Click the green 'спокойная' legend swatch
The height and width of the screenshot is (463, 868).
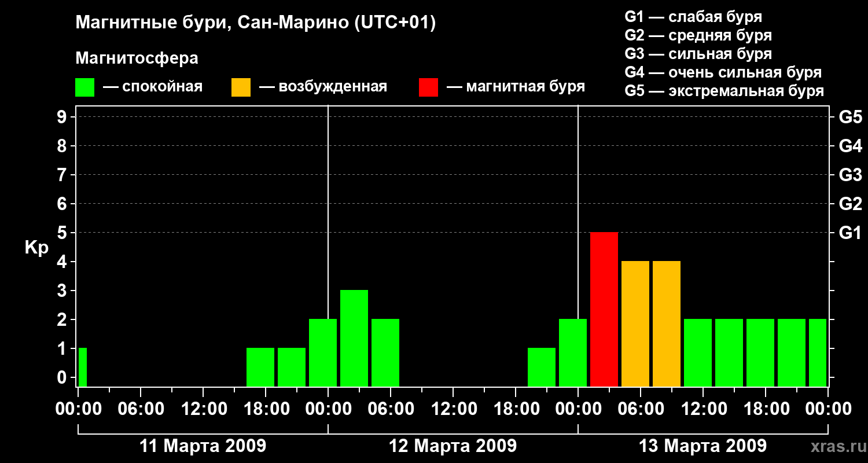[85, 87]
